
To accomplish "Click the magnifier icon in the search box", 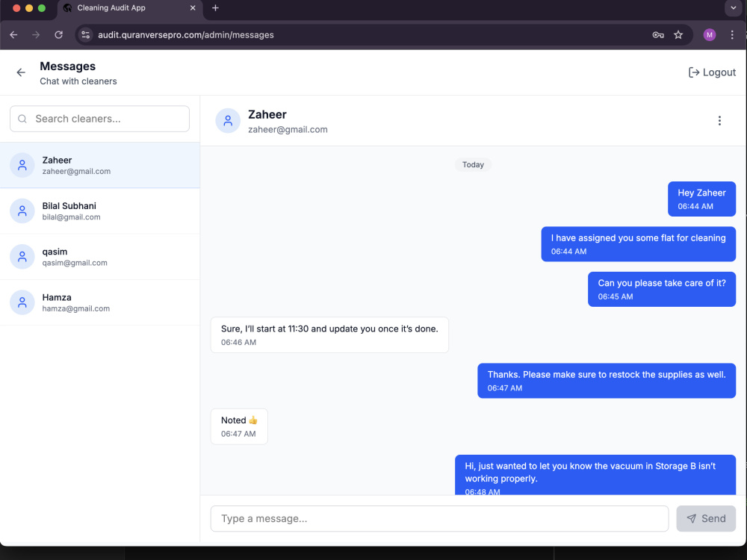I will point(22,119).
